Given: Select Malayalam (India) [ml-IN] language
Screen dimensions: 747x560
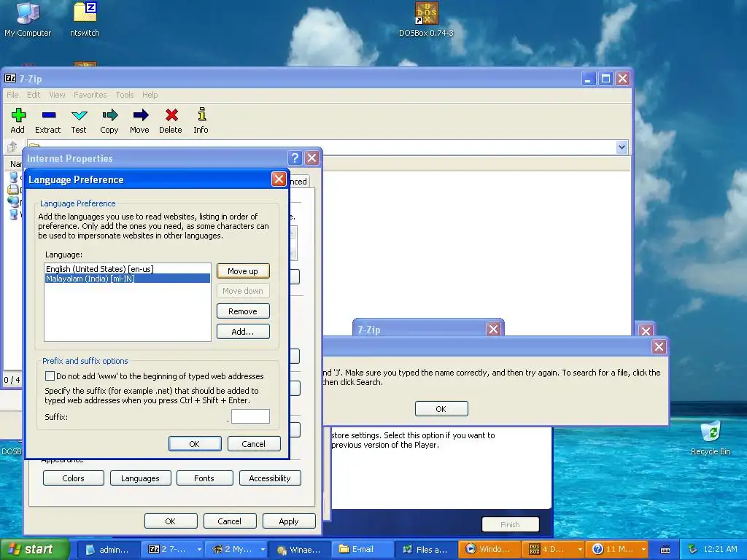Looking at the screenshot, I should point(127,279).
